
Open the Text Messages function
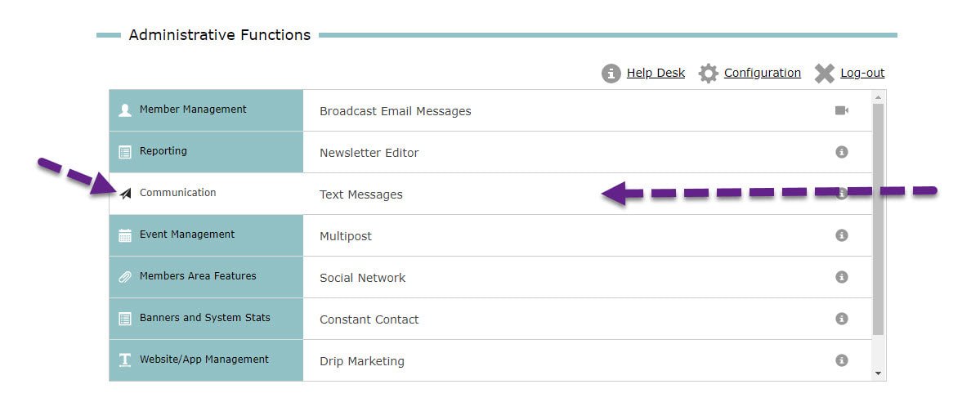point(360,194)
